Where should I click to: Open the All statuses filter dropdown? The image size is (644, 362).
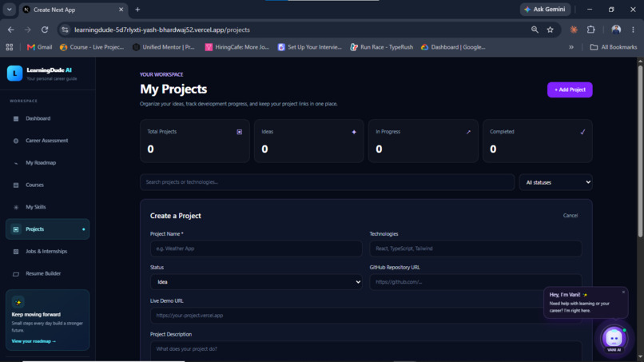tap(555, 182)
